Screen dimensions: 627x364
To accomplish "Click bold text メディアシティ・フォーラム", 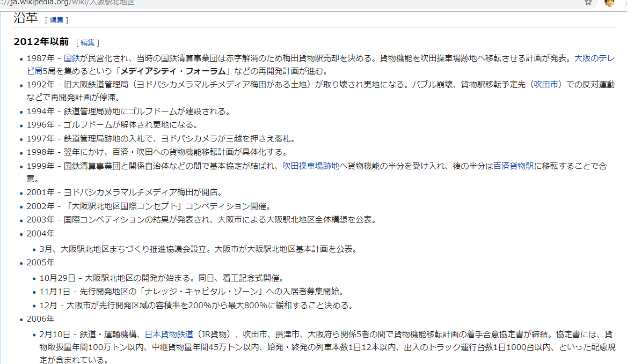I will tap(173, 71).
